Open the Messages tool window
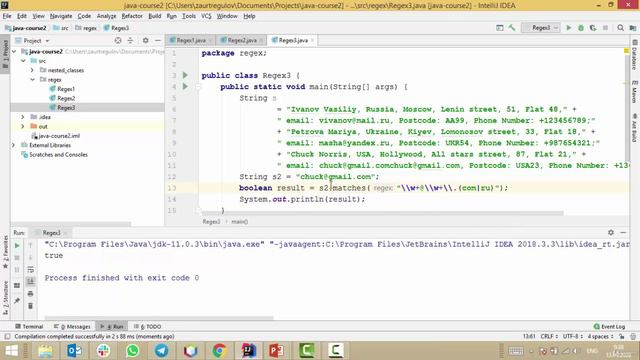Image resolution: width=640 pixels, height=360 pixels. pyautogui.click(x=72, y=327)
